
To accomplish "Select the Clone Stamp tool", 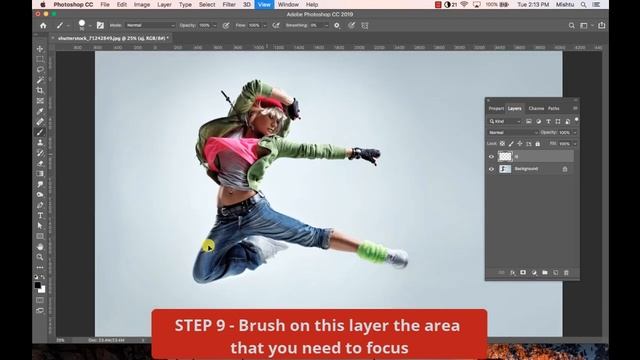I will click(40, 142).
